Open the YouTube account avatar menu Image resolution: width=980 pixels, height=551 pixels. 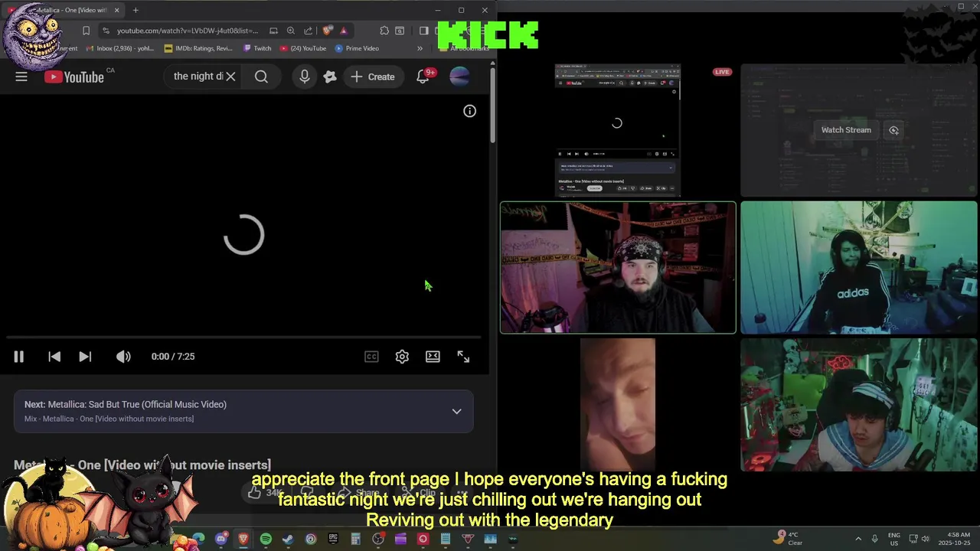point(459,77)
